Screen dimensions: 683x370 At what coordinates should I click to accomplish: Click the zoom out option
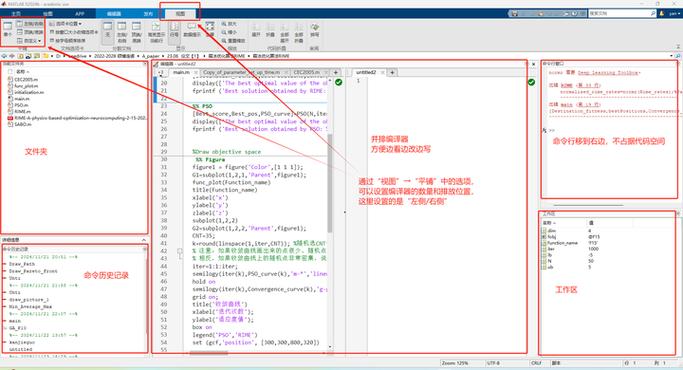(x=229, y=32)
